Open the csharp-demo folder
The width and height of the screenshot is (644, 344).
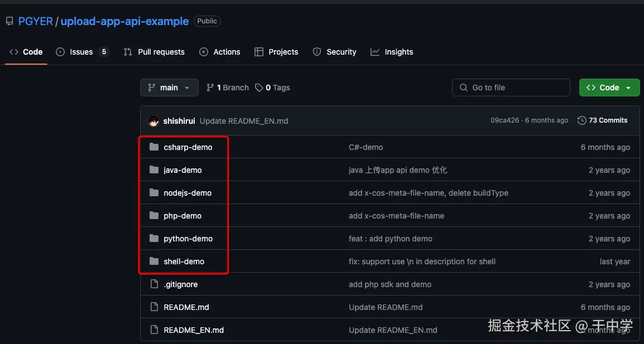point(188,147)
